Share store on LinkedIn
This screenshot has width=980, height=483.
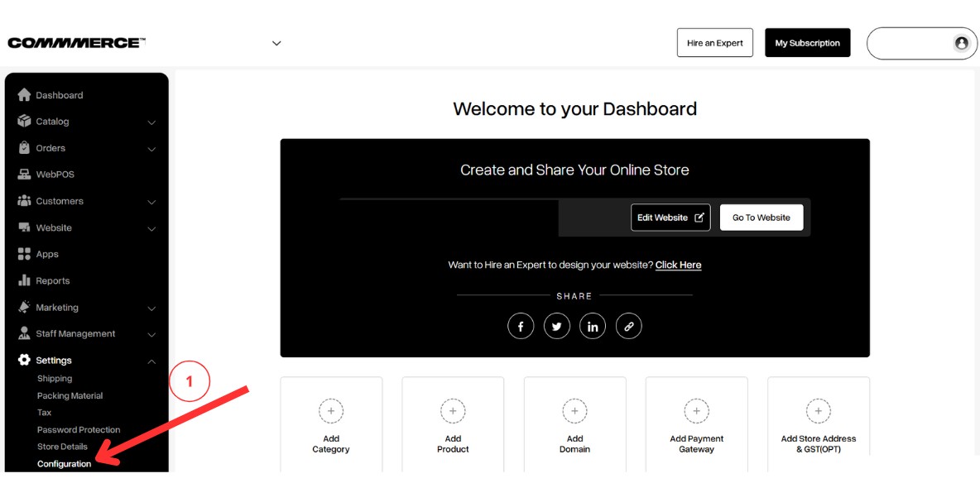(593, 326)
